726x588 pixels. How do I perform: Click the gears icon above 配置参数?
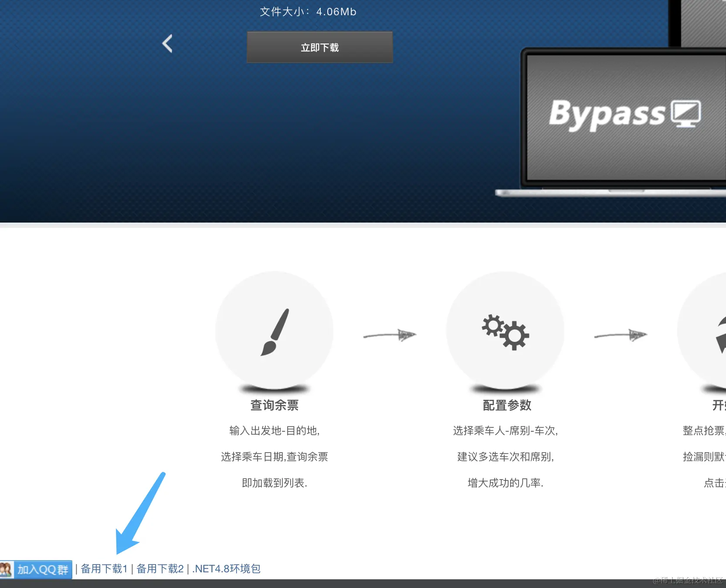[x=505, y=332]
